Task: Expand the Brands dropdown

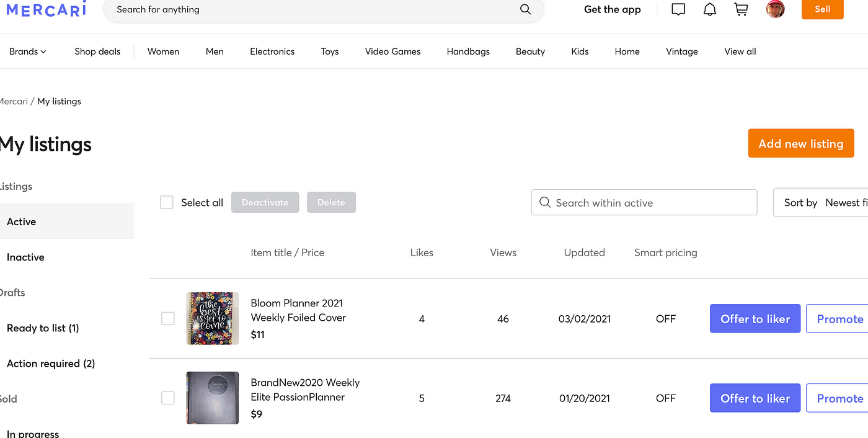Action: pyautogui.click(x=28, y=51)
